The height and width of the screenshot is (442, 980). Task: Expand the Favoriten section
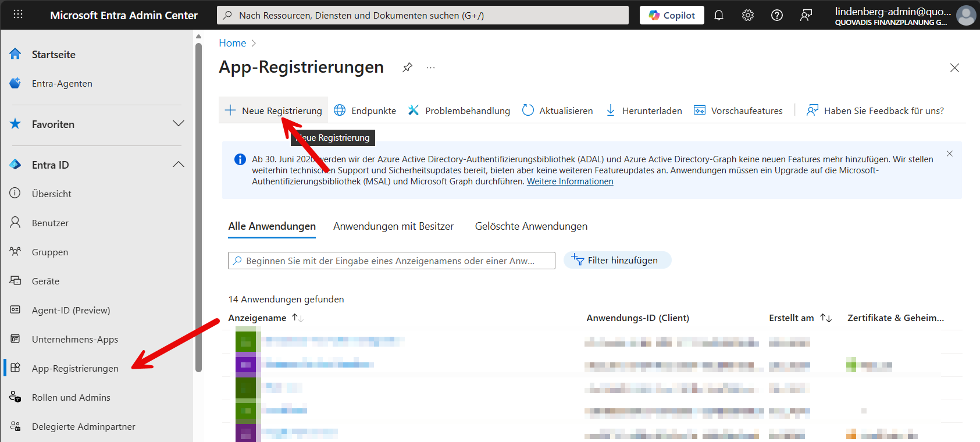(x=97, y=124)
